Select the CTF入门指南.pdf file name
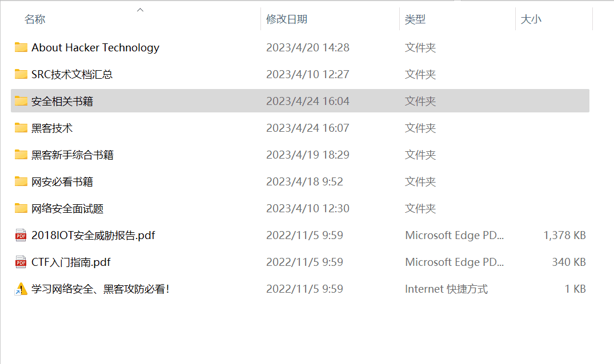Viewport: 614px width, 364px height. click(71, 262)
